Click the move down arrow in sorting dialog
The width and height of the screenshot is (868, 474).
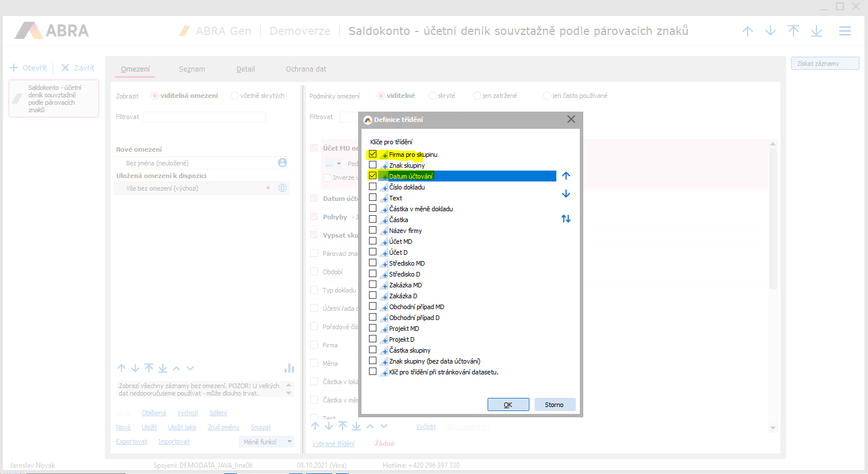click(x=566, y=194)
